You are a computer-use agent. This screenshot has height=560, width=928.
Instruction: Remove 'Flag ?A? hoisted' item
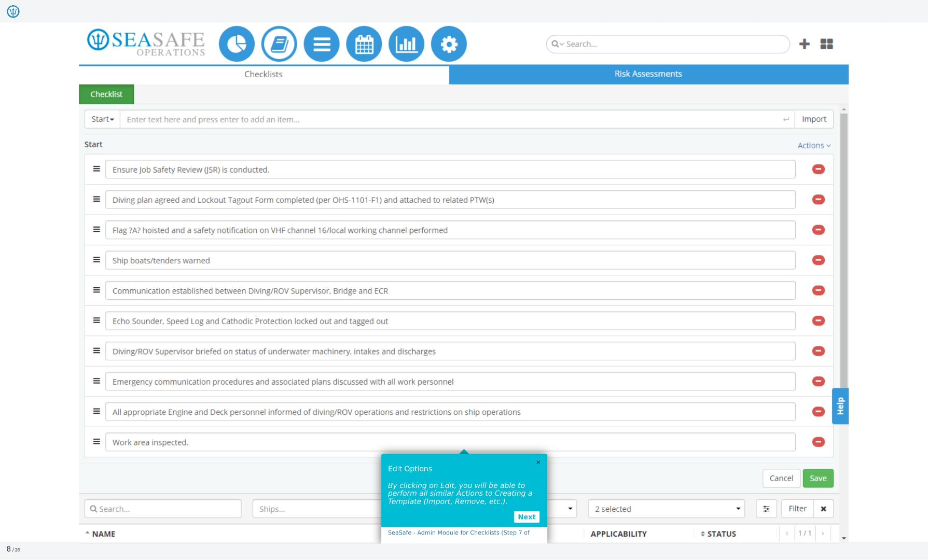pos(819,230)
